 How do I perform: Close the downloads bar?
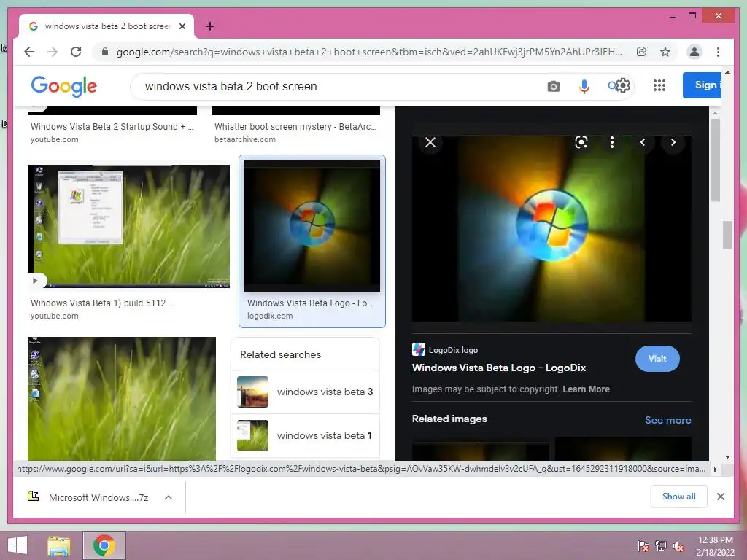coord(720,497)
